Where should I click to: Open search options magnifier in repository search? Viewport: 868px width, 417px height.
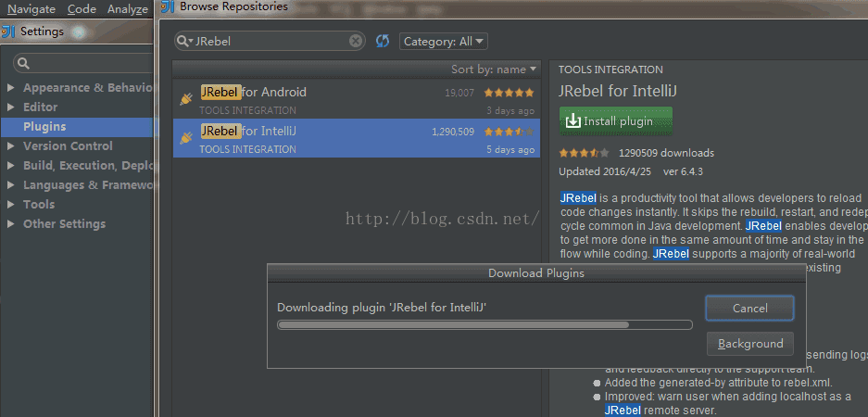tap(185, 41)
